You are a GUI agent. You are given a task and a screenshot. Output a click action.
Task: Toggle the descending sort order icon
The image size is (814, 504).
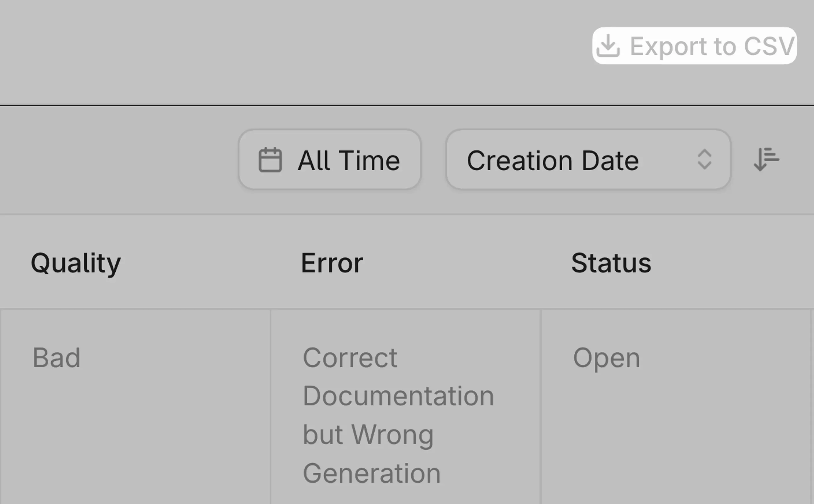click(766, 159)
